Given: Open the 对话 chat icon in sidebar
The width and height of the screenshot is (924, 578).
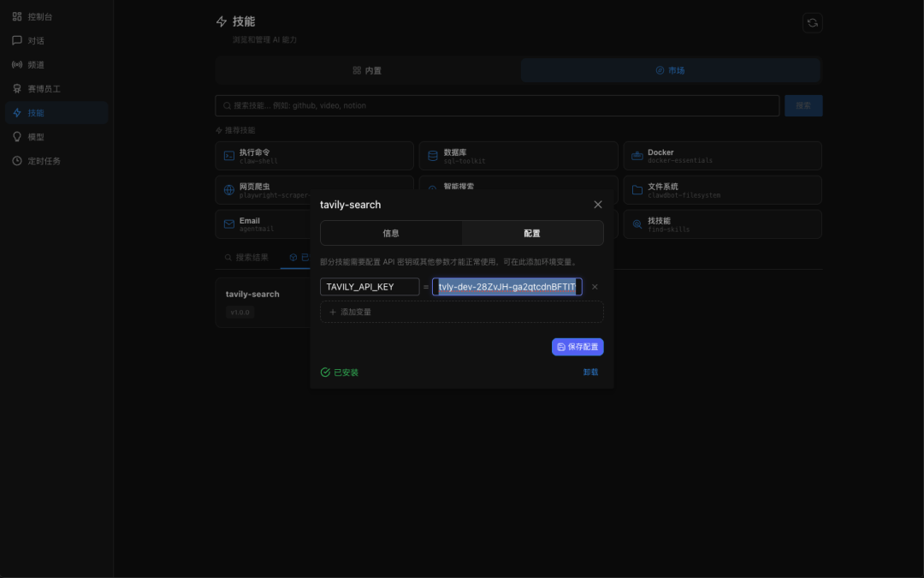Looking at the screenshot, I should pos(17,41).
